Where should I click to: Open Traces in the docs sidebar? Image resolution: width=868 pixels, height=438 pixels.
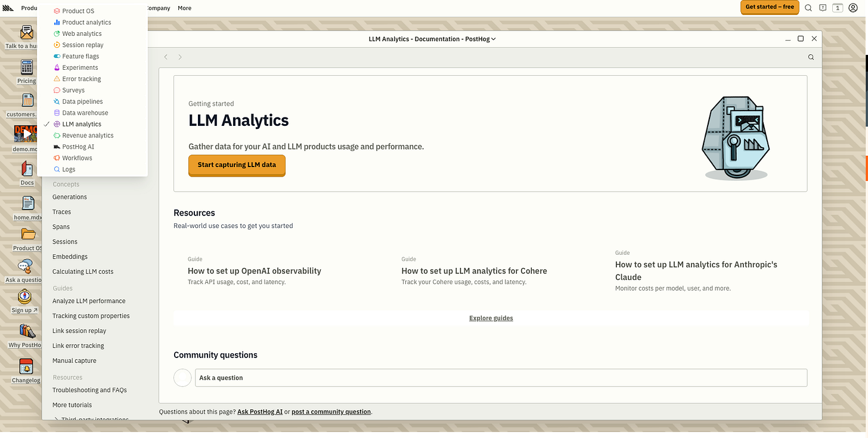click(x=61, y=212)
